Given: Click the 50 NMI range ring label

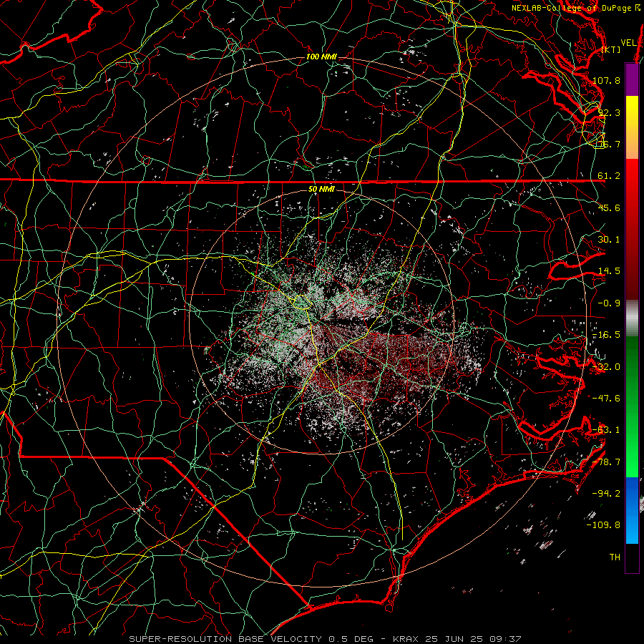Looking at the screenshot, I should pos(321,190).
